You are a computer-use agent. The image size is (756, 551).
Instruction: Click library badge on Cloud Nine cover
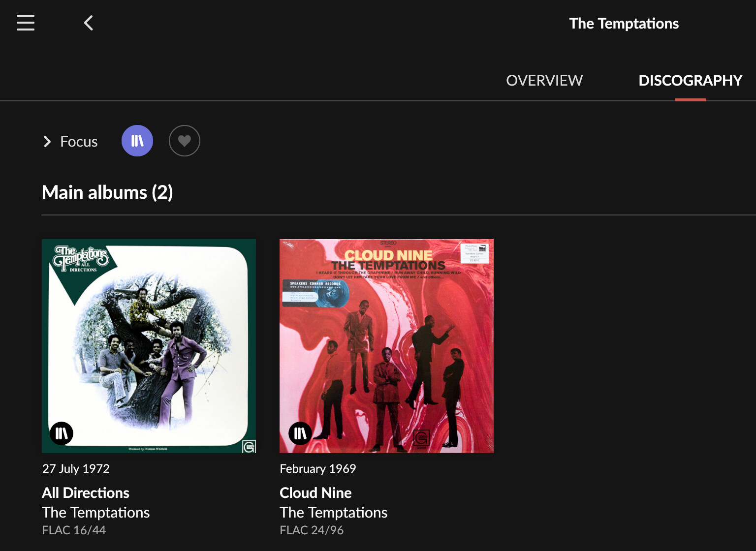click(x=300, y=433)
